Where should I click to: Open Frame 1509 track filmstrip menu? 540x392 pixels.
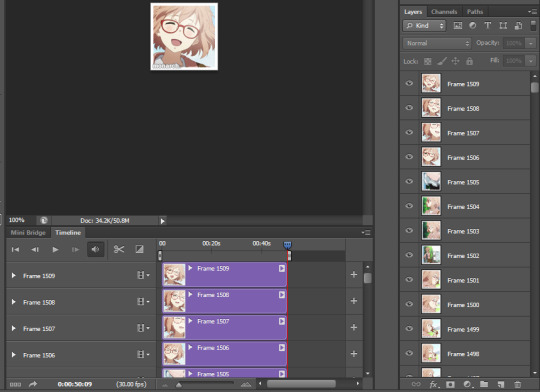click(x=143, y=275)
